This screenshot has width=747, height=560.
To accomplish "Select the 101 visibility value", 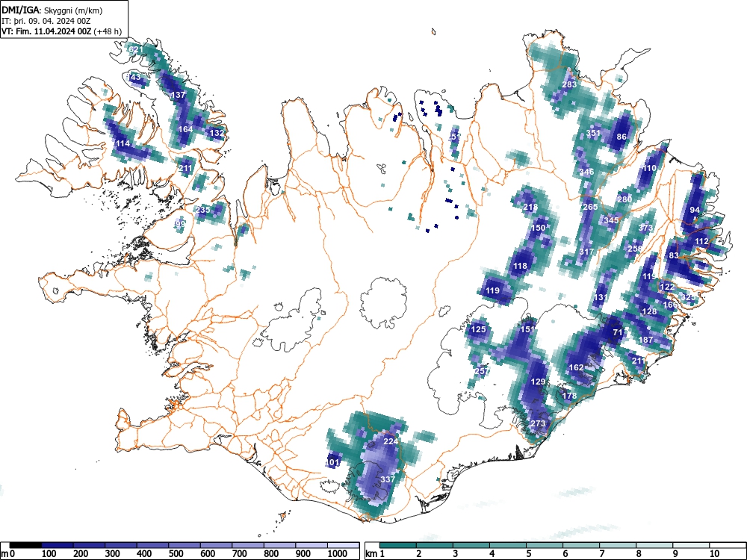I will (x=332, y=462).
